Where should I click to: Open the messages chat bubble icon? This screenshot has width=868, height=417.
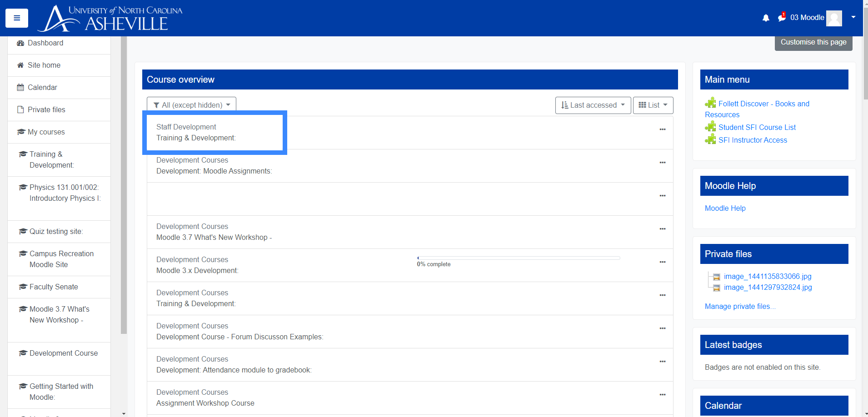click(x=782, y=18)
